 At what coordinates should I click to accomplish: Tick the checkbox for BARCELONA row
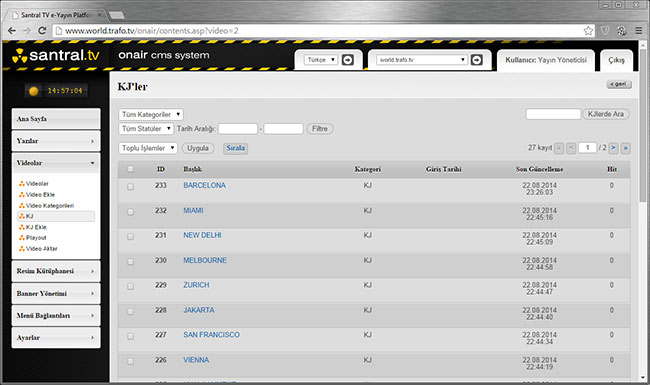130,187
